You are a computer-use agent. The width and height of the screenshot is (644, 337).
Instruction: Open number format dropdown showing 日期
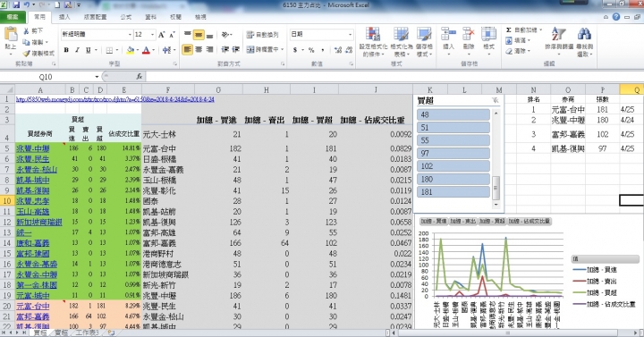coord(350,35)
